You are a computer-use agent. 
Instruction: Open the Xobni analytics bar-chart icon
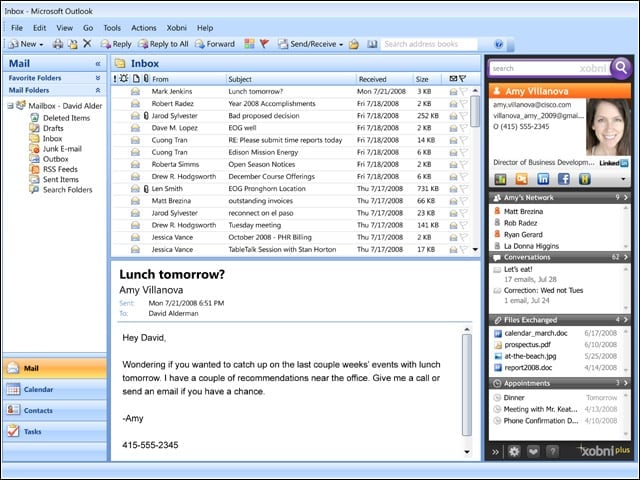point(500,179)
